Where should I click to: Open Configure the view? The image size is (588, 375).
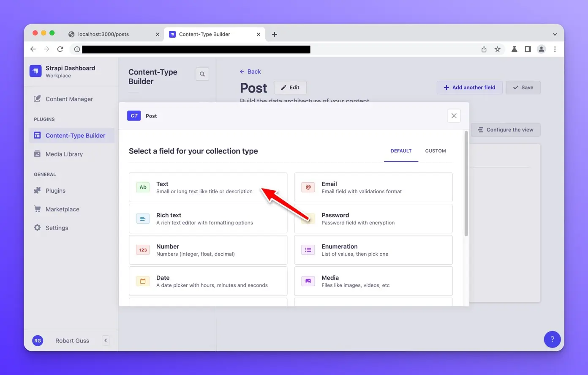(506, 130)
